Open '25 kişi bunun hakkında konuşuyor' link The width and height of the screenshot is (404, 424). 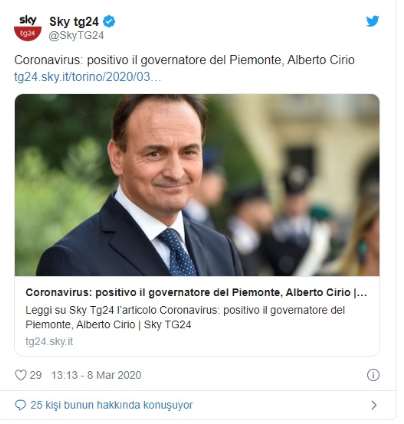(111, 405)
